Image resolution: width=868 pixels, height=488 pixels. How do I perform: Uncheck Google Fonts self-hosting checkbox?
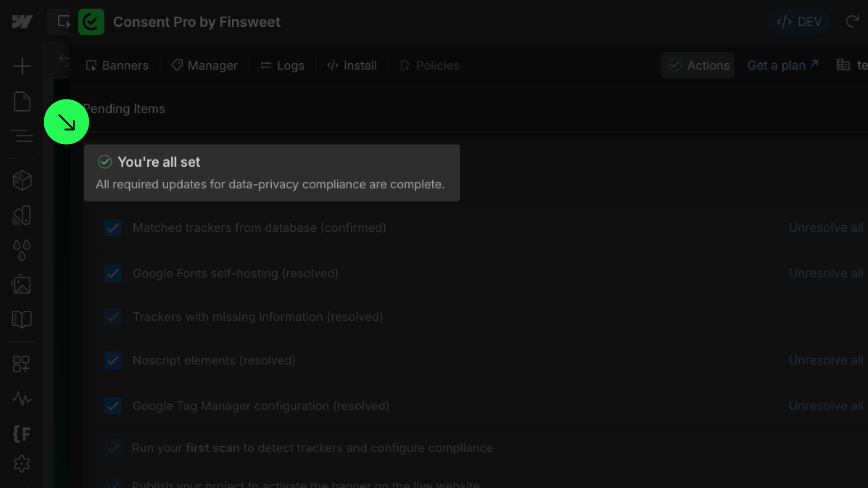(x=113, y=273)
